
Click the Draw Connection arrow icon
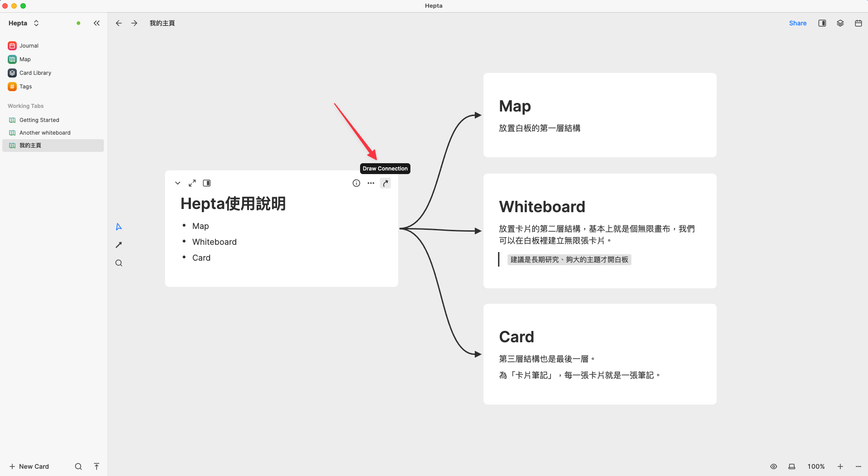point(385,183)
